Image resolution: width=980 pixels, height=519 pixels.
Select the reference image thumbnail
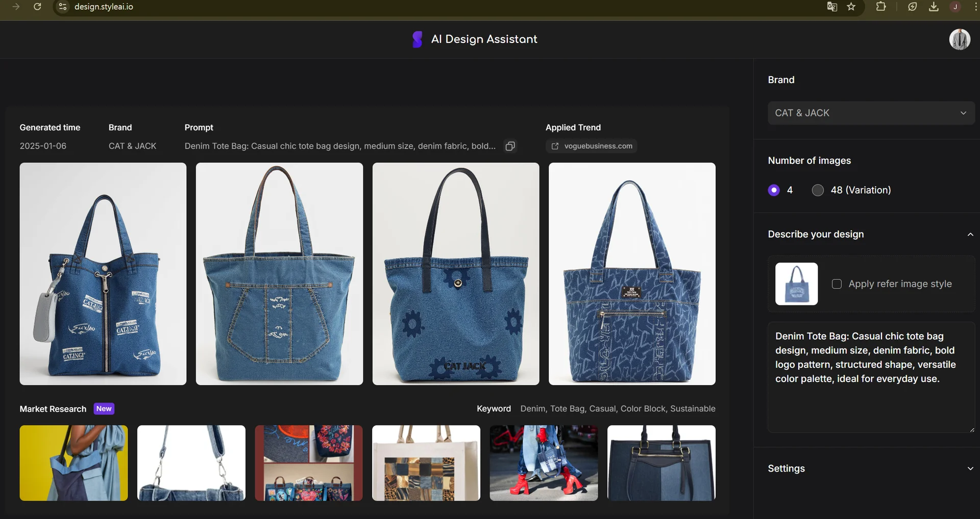pyautogui.click(x=796, y=284)
